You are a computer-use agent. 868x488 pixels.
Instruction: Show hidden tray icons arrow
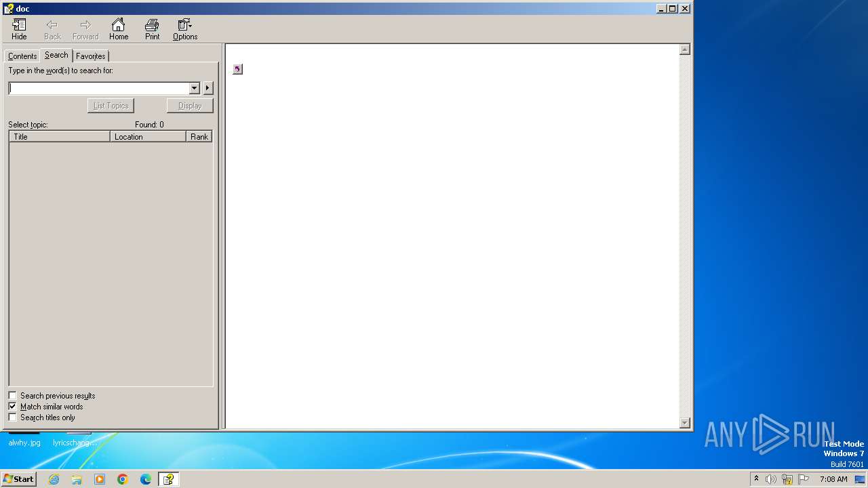pos(756,479)
